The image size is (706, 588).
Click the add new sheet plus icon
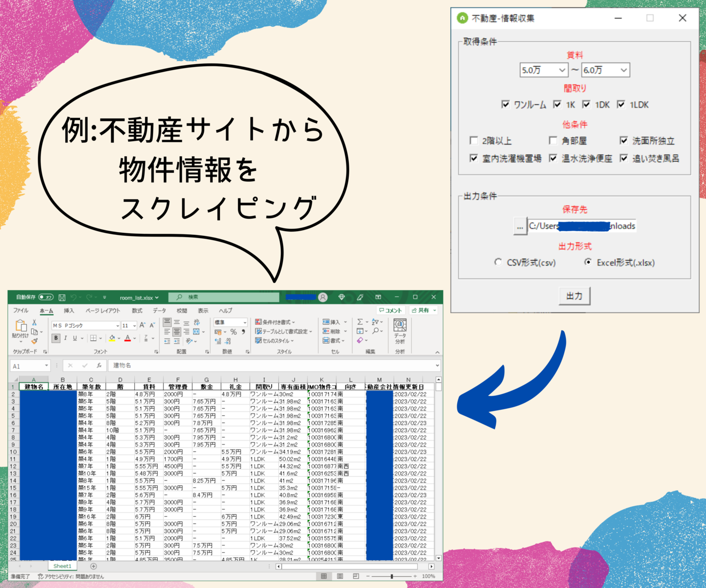coord(94,566)
